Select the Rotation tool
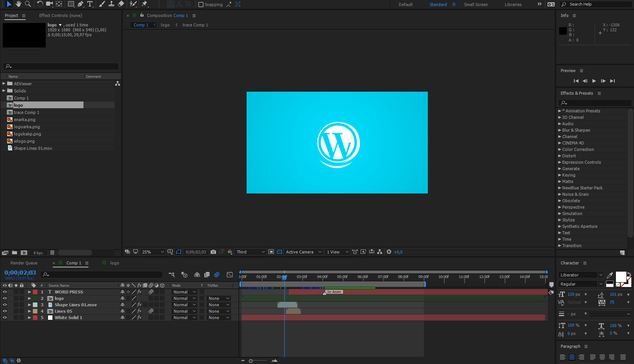 coord(40,4)
